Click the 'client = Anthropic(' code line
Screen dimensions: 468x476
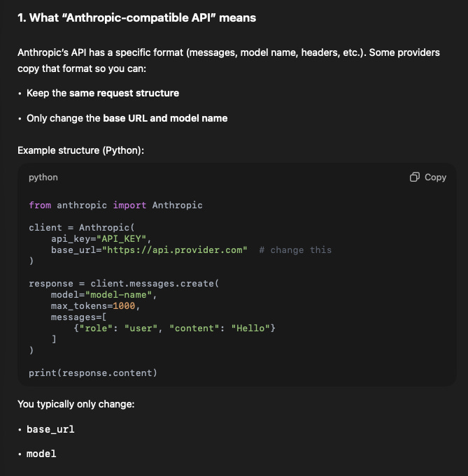tap(81, 227)
